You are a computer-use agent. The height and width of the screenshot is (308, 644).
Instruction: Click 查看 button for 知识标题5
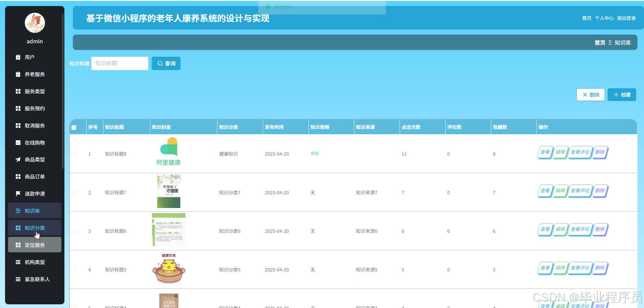click(545, 268)
